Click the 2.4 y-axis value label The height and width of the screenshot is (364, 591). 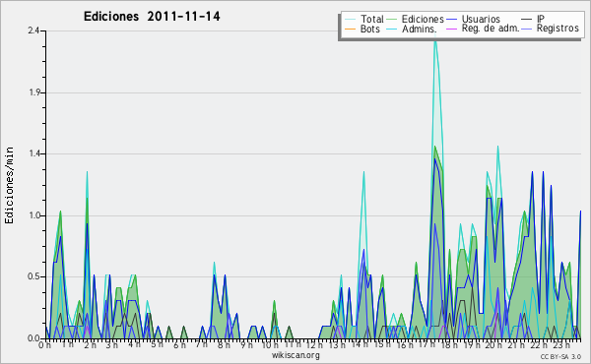point(33,30)
